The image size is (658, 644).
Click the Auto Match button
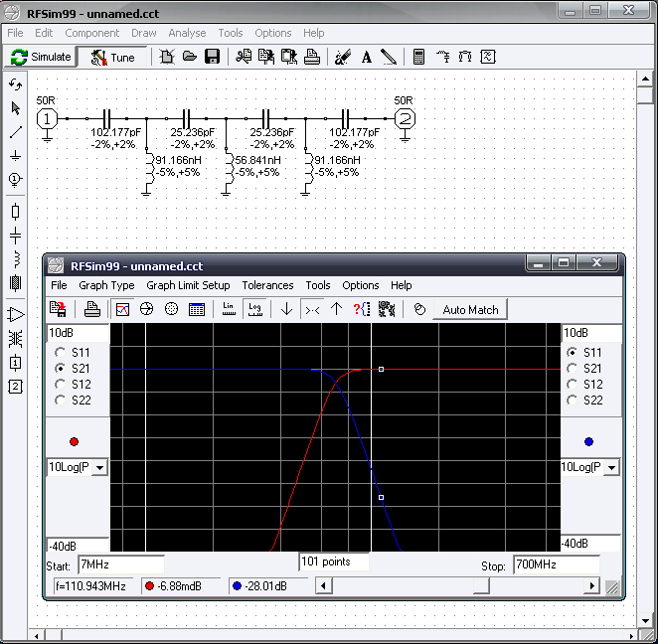pos(470,310)
